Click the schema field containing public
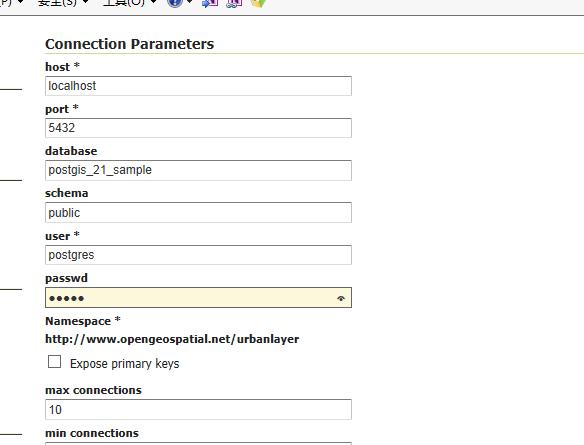Image resolution: width=584 pixels, height=445 pixels. (x=198, y=213)
